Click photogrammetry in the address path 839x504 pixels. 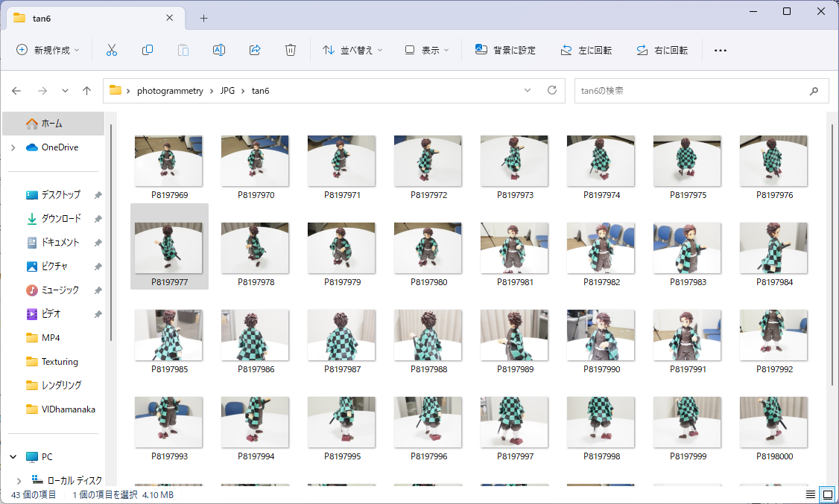click(x=170, y=91)
